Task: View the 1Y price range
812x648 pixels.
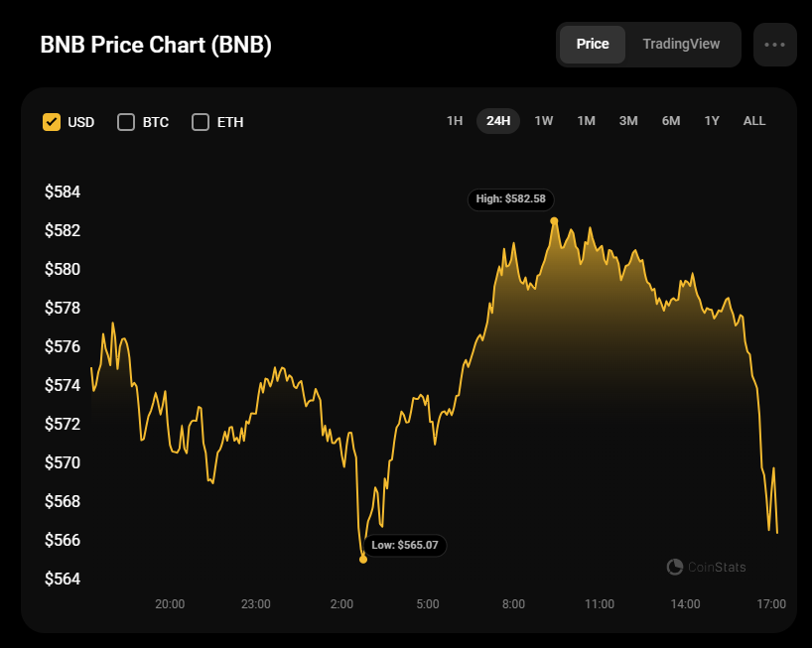Action: click(x=712, y=121)
